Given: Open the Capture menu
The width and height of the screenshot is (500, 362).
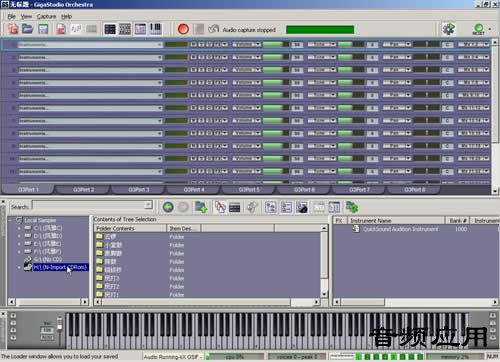Looking at the screenshot, I should point(46,16).
